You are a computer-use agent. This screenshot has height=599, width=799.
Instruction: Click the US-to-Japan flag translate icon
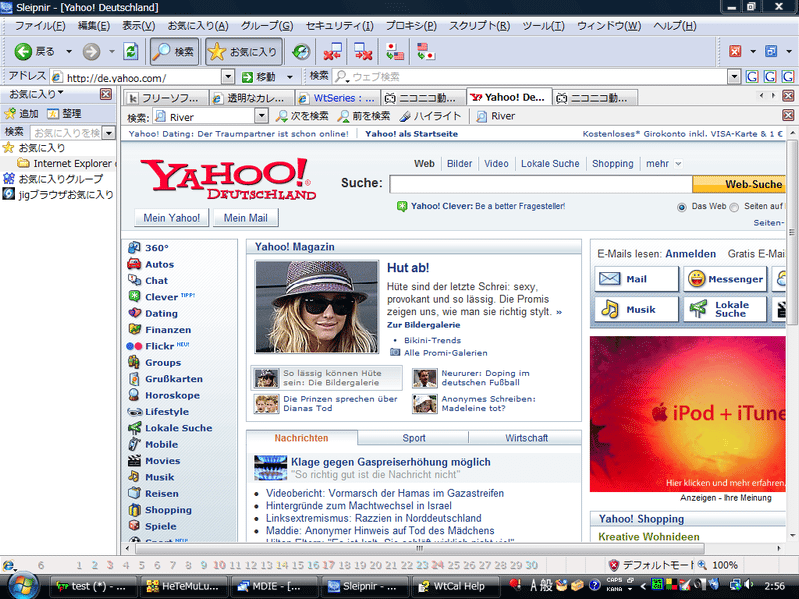[x=425, y=51]
